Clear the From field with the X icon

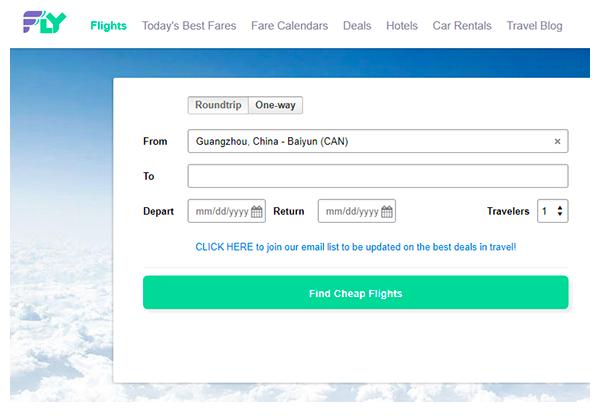pos(557,142)
